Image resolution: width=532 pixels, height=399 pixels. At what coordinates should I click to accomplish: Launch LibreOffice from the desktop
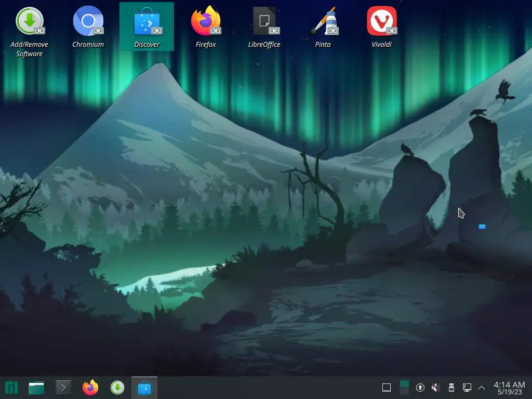coord(264,27)
